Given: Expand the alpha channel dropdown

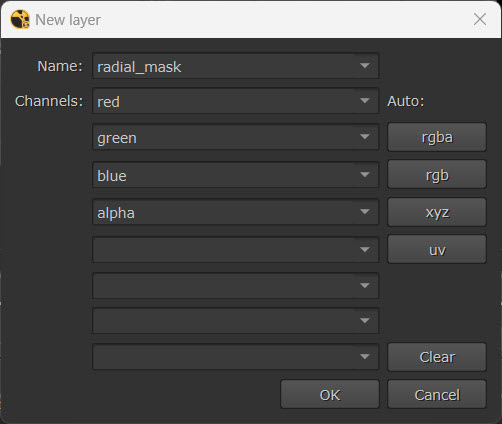Looking at the screenshot, I should (x=365, y=212).
